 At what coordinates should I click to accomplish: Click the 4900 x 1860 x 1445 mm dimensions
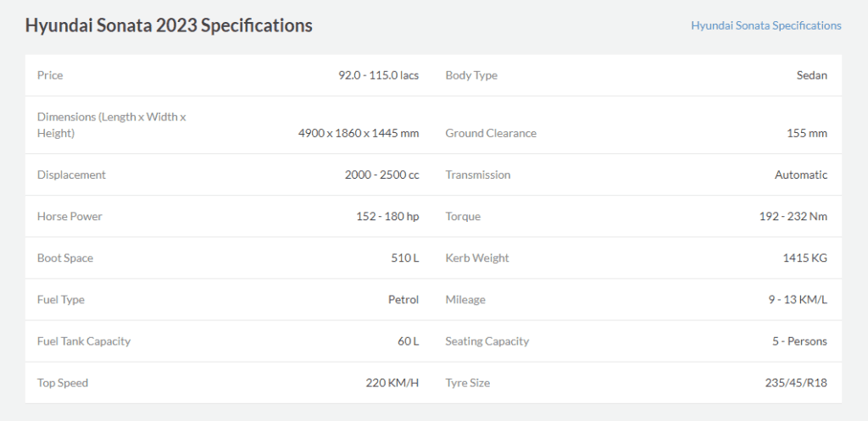click(359, 133)
